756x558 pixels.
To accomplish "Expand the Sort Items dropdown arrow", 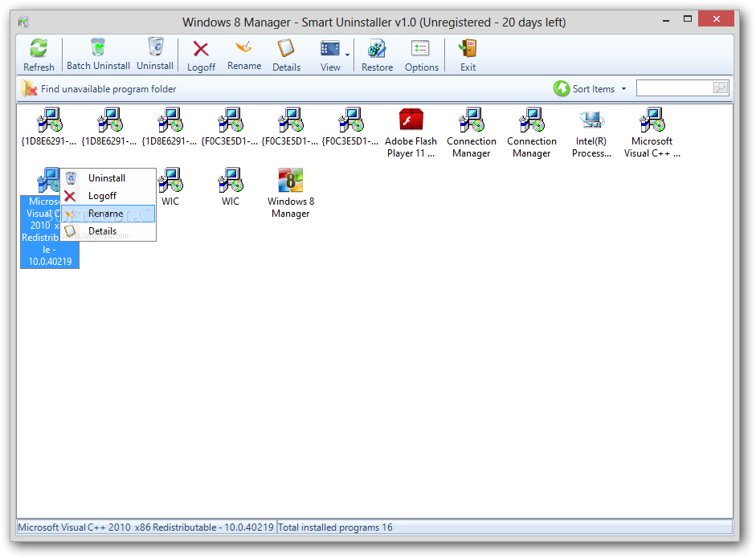I will click(x=623, y=88).
